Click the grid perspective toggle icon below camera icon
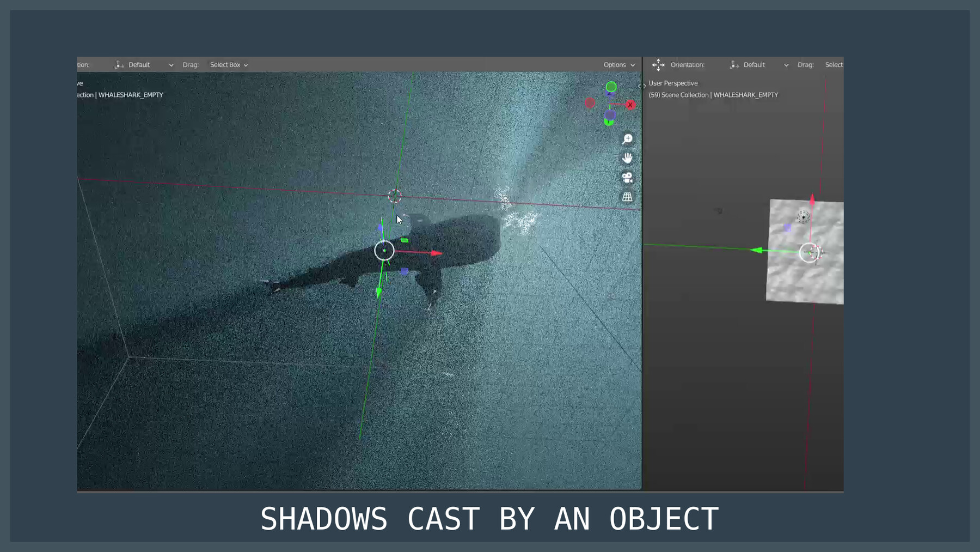Screen dimensions: 980x552 (627, 195)
